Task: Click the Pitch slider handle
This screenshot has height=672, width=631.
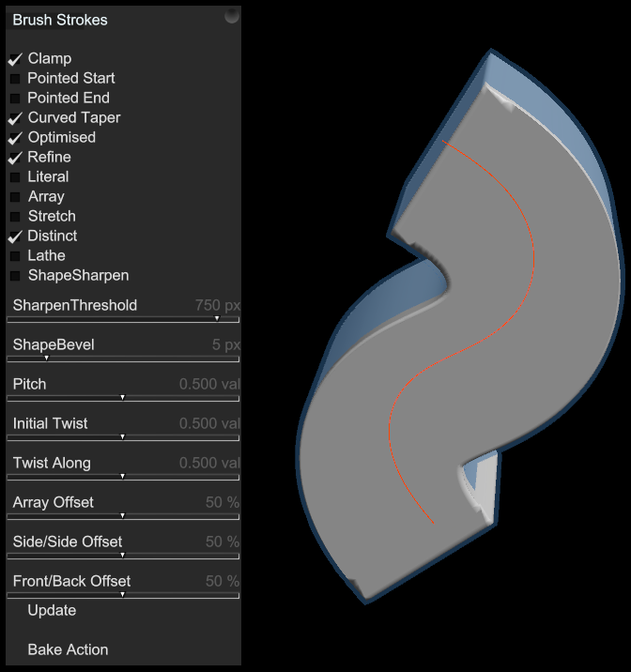Action: (x=123, y=397)
